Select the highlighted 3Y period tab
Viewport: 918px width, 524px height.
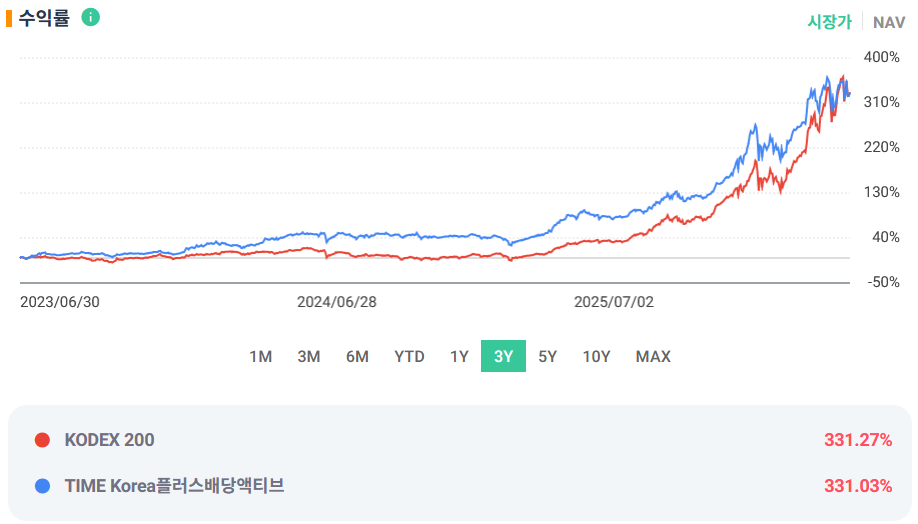(503, 356)
